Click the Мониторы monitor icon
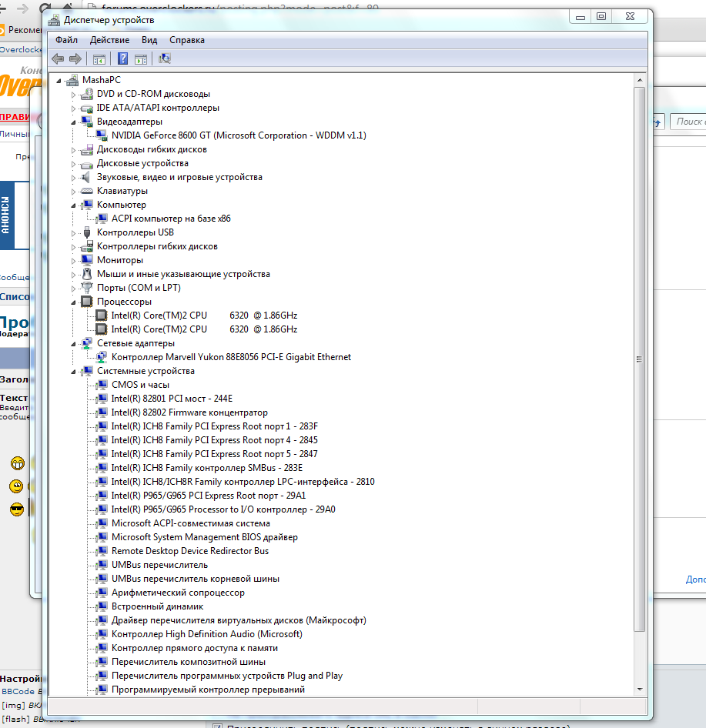 (86, 259)
